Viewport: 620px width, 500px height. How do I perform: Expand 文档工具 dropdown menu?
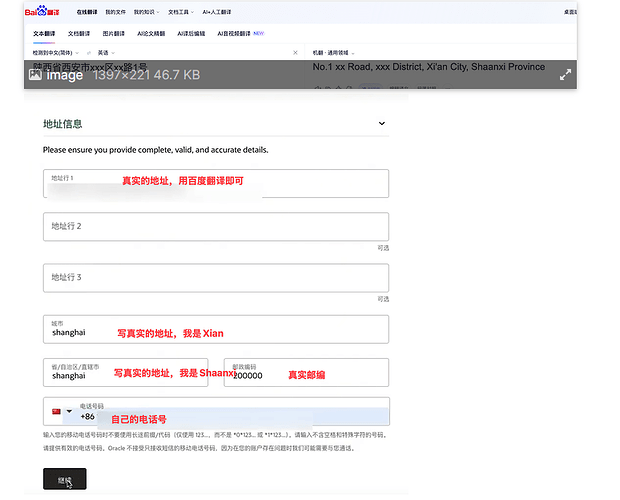pos(181,12)
